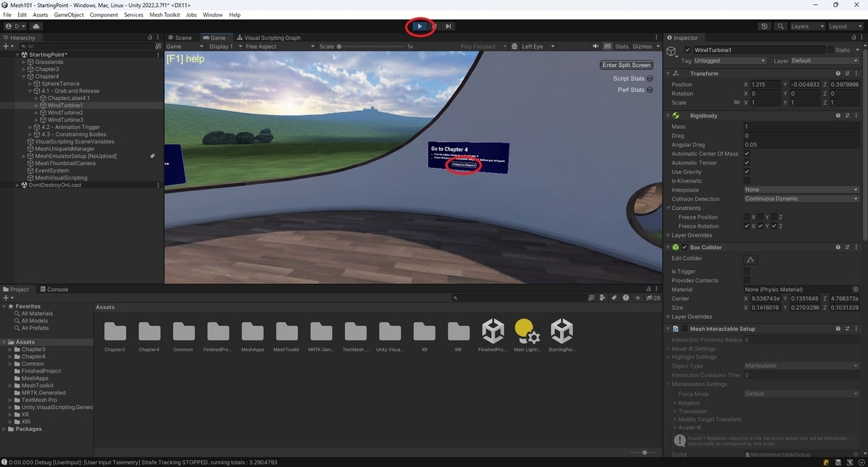Disable Use Gravity on the Rigidbody
Screen dimensions: 868x467
point(747,172)
